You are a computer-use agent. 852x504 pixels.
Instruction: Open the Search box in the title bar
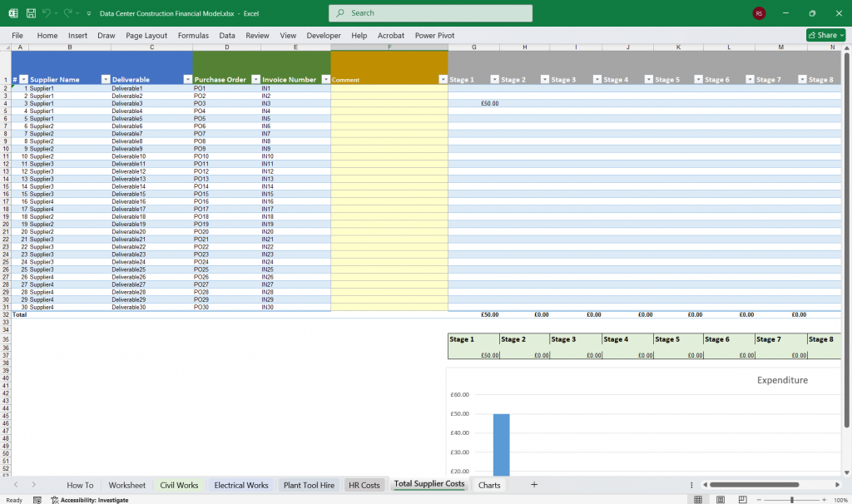(429, 12)
